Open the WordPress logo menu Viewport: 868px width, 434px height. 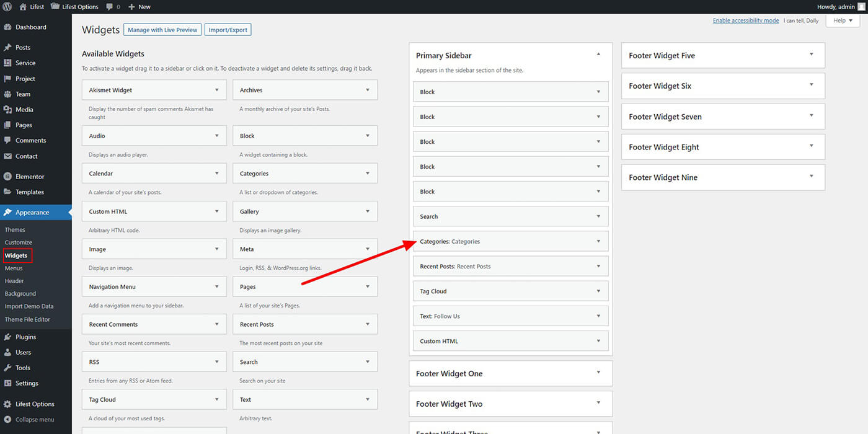(x=7, y=7)
